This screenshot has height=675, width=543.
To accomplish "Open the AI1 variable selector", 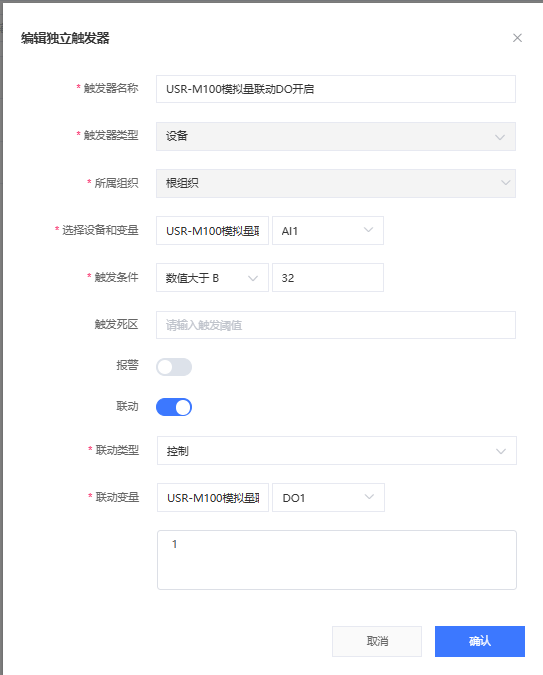I will [x=328, y=231].
